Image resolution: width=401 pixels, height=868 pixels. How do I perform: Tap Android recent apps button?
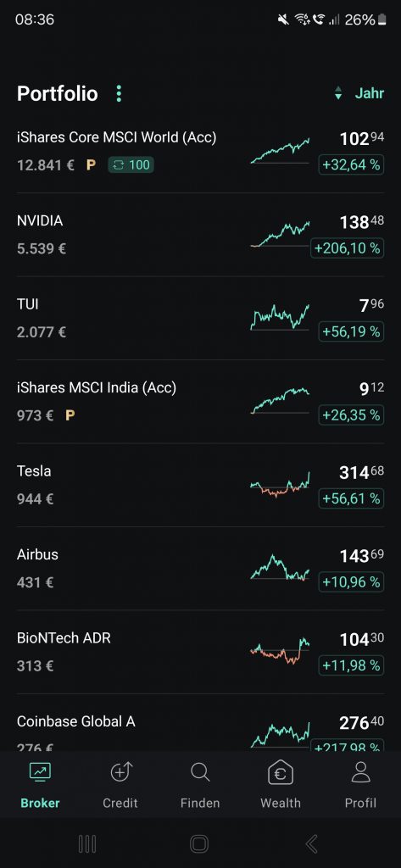click(x=87, y=843)
